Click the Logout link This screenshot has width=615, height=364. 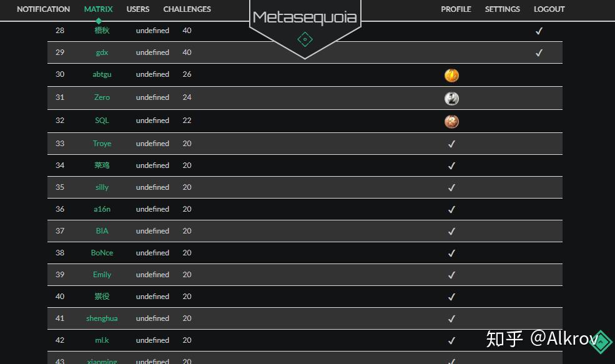coord(549,9)
